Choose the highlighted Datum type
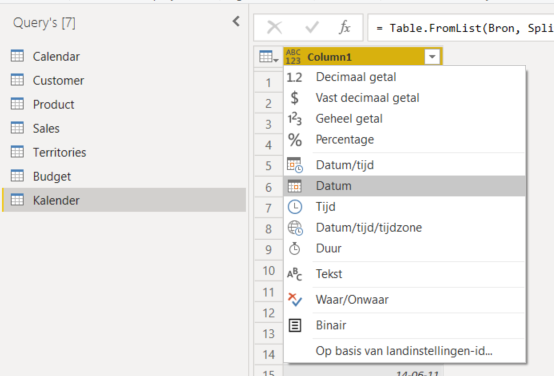This screenshot has width=554, height=376. tap(405, 186)
